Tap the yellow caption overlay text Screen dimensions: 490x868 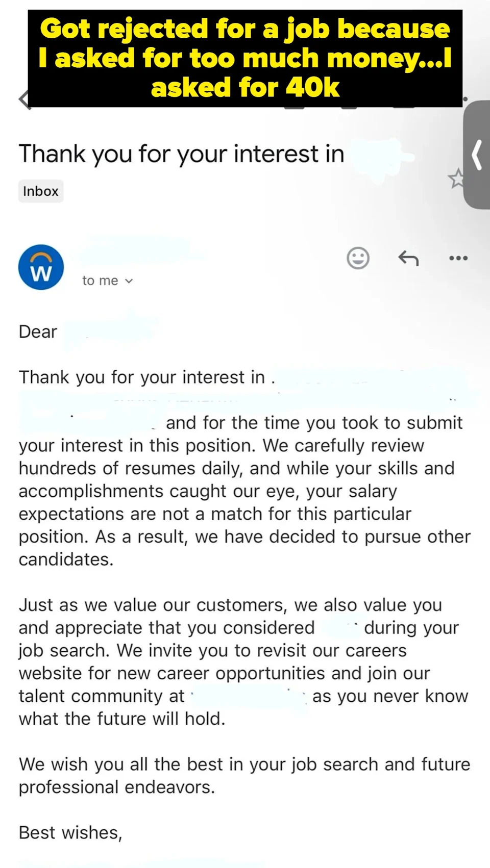coord(245,58)
